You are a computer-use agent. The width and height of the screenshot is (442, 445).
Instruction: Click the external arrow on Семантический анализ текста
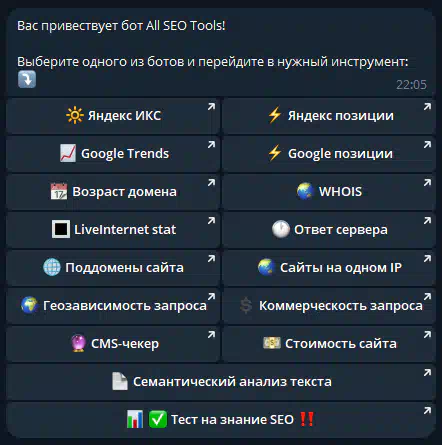point(427,373)
